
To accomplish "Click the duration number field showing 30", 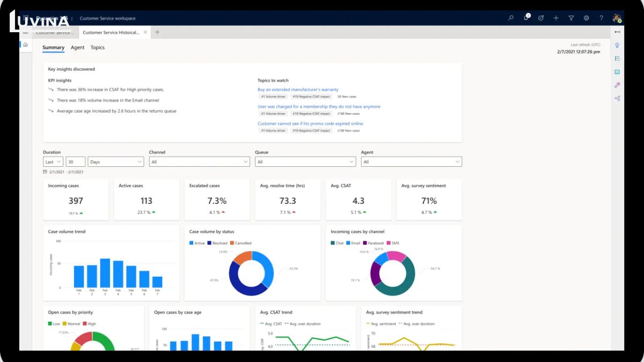I will 76,161.
